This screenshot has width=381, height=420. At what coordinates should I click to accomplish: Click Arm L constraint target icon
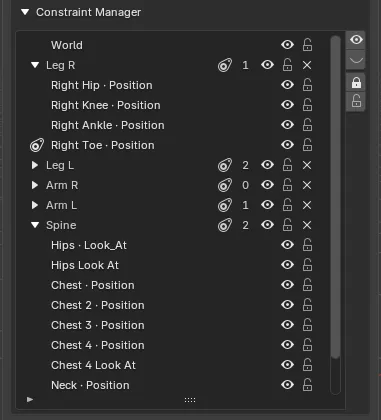coord(225,205)
